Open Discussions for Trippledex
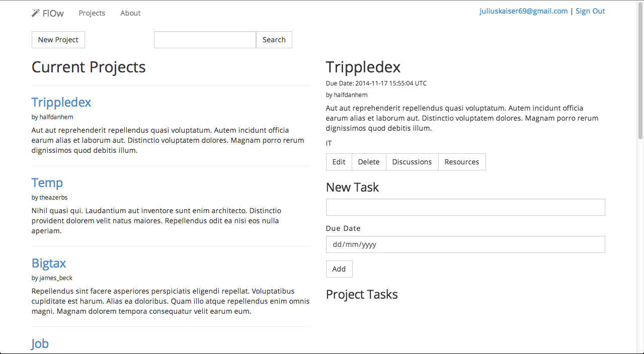 [x=412, y=162]
